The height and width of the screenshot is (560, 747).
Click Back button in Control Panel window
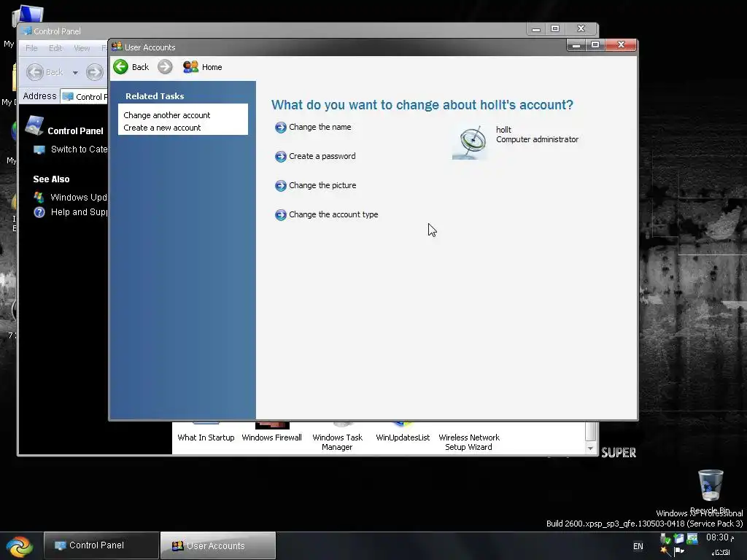pyautogui.click(x=44, y=72)
